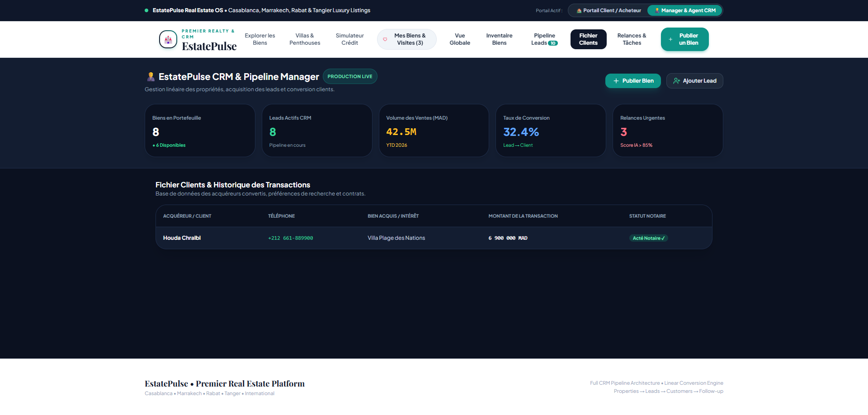Viewport: 868px width, 415px height.
Task: Click footer Properties → Leads → Customers text
Action: tap(668, 391)
